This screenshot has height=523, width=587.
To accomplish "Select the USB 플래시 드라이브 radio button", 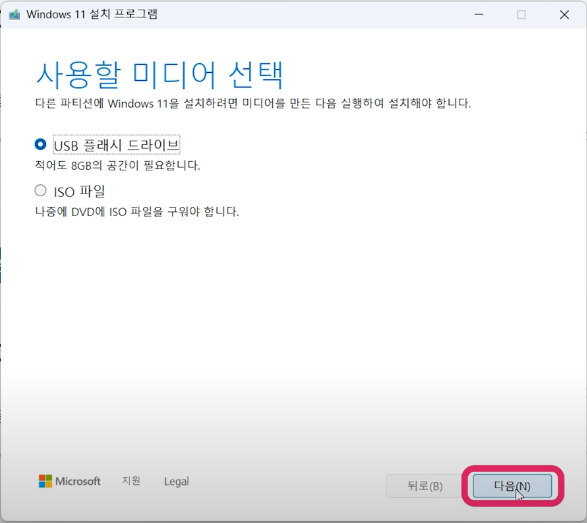I will 40,145.
